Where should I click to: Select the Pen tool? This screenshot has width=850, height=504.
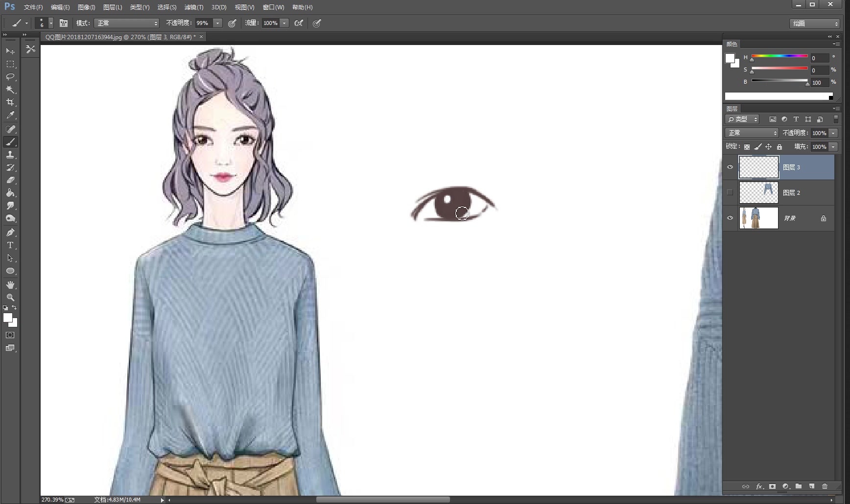click(x=10, y=232)
